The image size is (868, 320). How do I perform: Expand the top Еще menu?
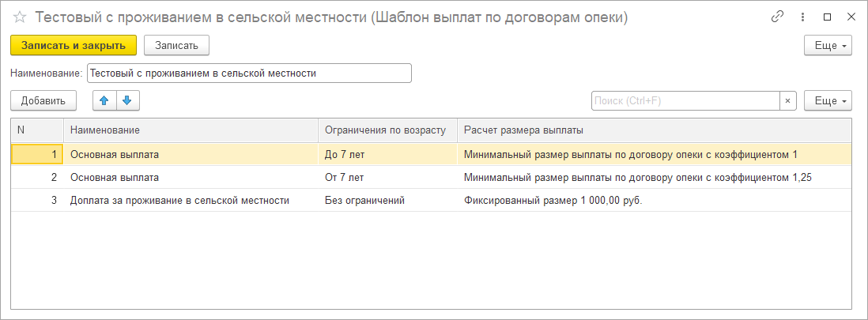(828, 46)
